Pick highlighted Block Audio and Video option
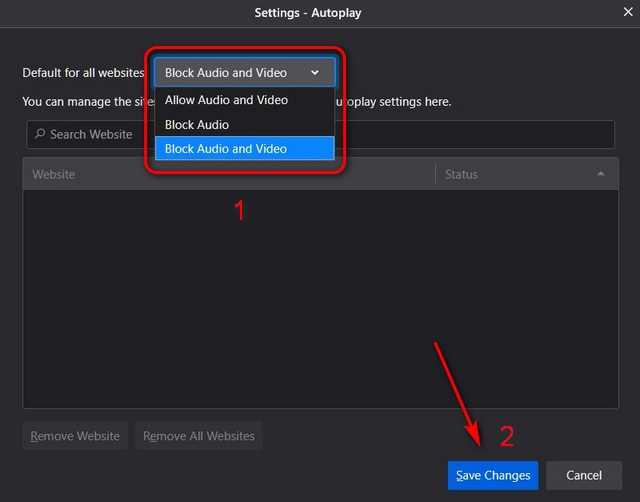The image size is (640, 502). [x=244, y=149]
